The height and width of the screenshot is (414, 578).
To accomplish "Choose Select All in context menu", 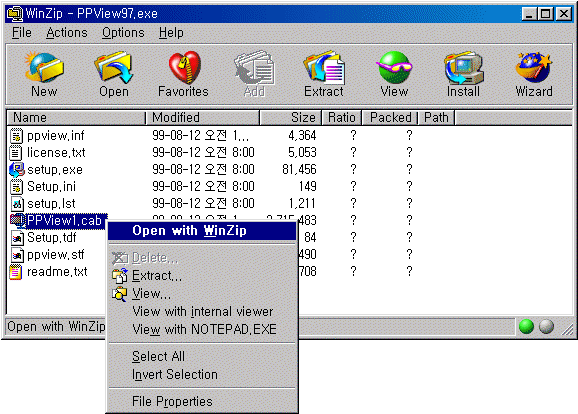I will [202, 356].
